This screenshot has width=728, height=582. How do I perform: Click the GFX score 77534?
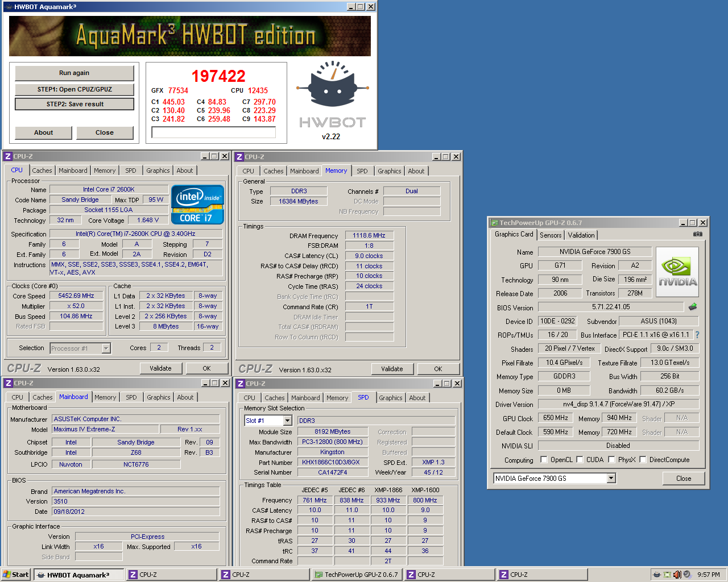pos(178,90)
